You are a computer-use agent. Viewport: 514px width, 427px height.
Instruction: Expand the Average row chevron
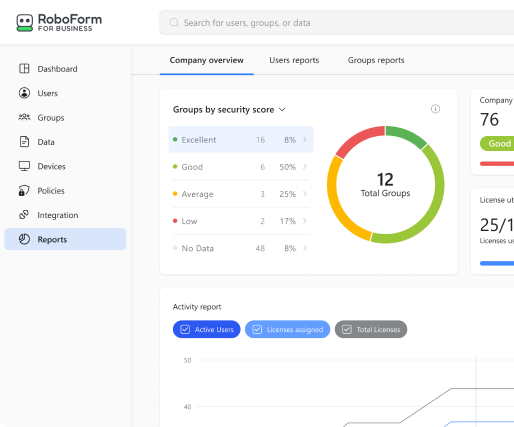tap(305, 194)
